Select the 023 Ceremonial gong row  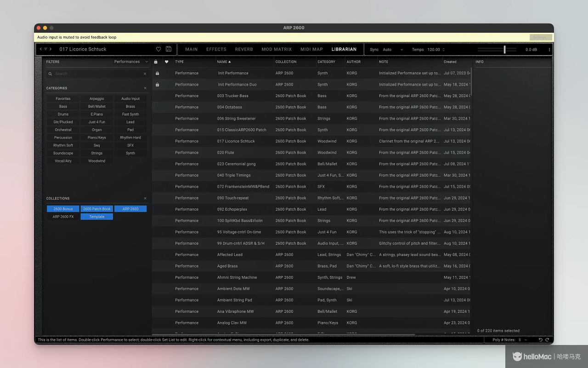click(312, 164)
